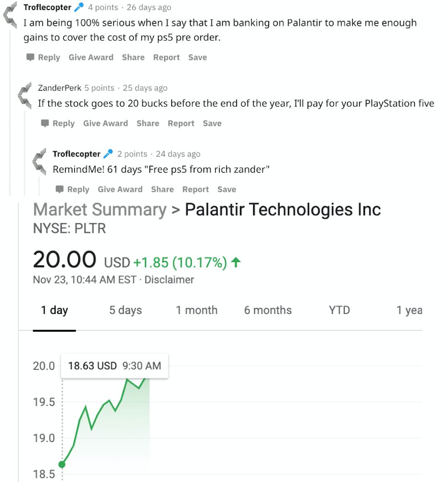Show the 6 months chart range
Screen dimensions: 448x482
(268, 311)
